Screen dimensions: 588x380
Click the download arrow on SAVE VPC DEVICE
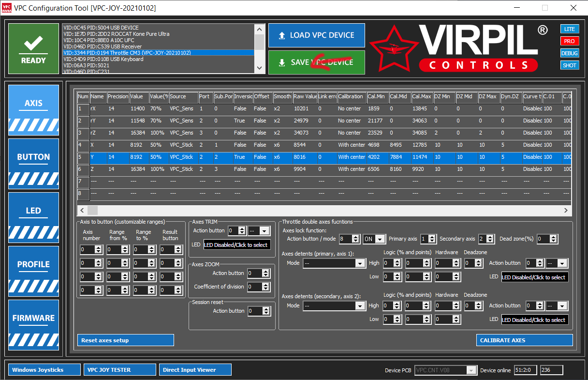[x=282, y=62]
